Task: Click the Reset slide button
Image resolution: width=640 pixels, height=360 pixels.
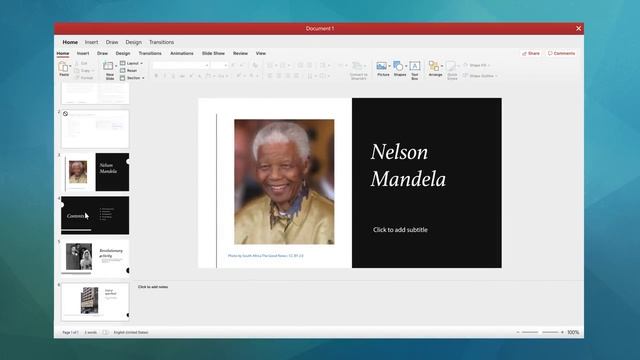Action: point(129,71)
